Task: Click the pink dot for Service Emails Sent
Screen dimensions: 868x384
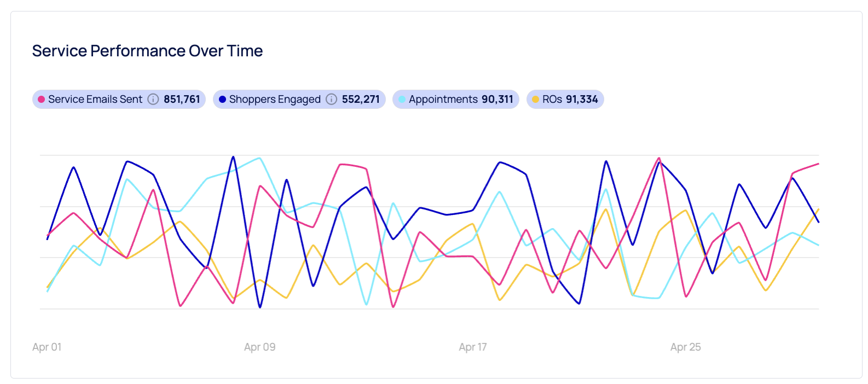Action: [x=41, y=100]
